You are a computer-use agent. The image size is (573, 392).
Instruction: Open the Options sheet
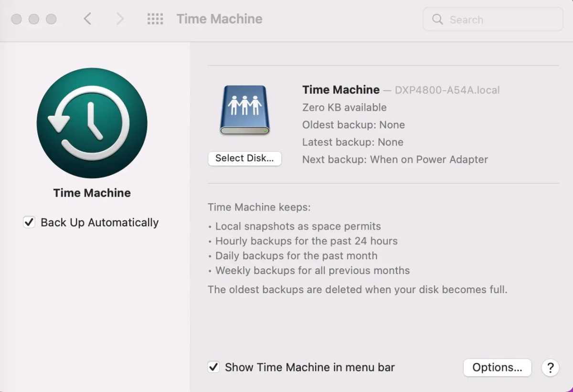pos(497,368)
